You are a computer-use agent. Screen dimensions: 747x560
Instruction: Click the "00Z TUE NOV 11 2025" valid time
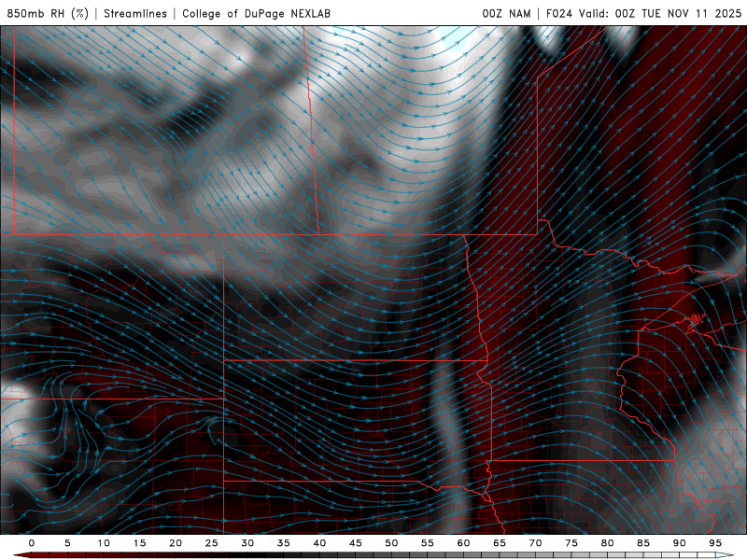679,13
